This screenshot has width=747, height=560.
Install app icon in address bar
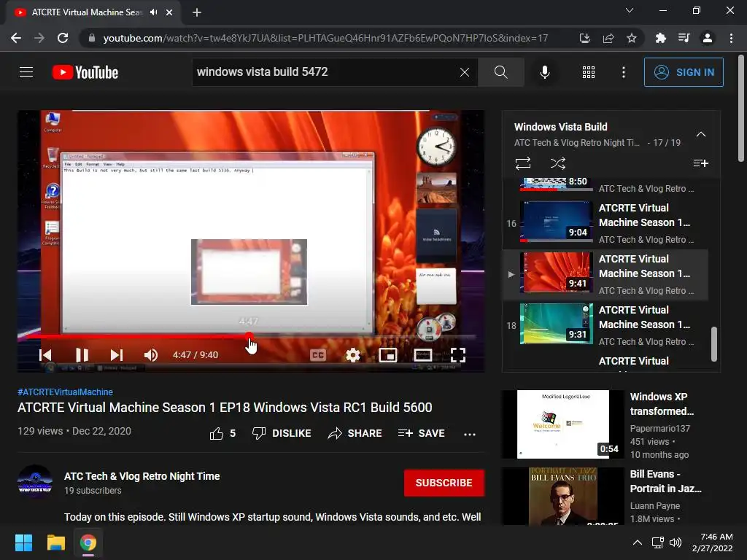point(584,38)
